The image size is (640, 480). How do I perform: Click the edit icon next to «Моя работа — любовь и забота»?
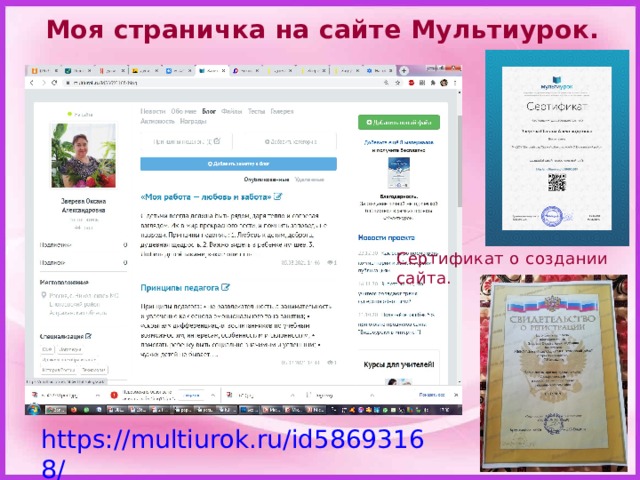(x=278, y=197)
